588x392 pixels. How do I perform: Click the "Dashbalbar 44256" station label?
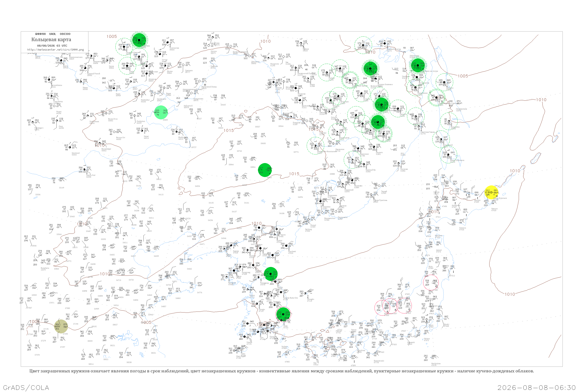point(145,101)
